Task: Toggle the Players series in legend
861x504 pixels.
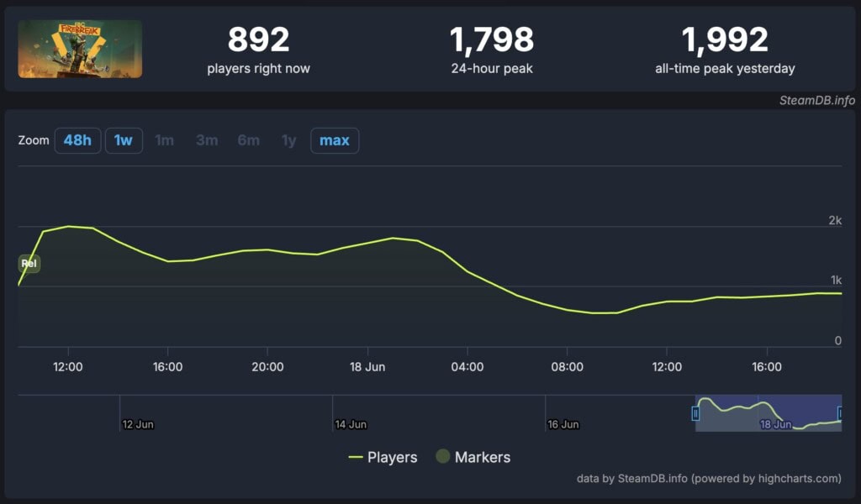Action: click(x=383, y=457)
